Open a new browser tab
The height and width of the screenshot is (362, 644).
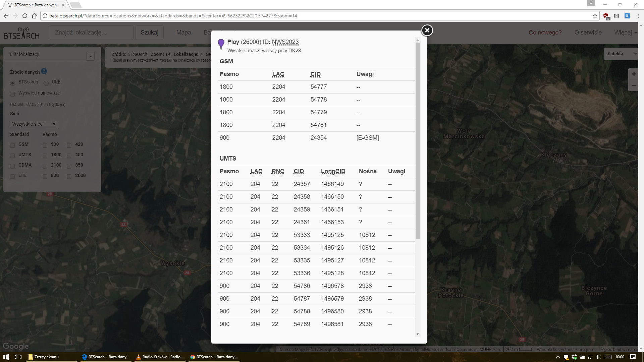point(76,5)
